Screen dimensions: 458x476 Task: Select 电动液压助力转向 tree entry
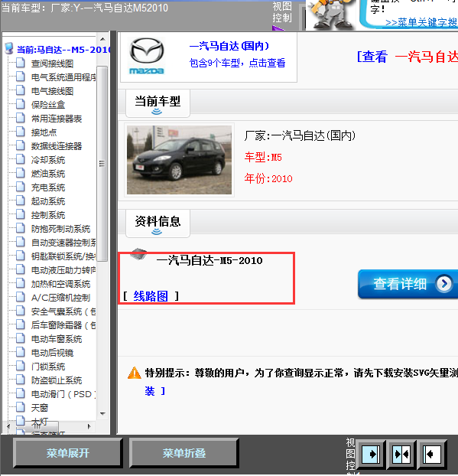(63, 270)
